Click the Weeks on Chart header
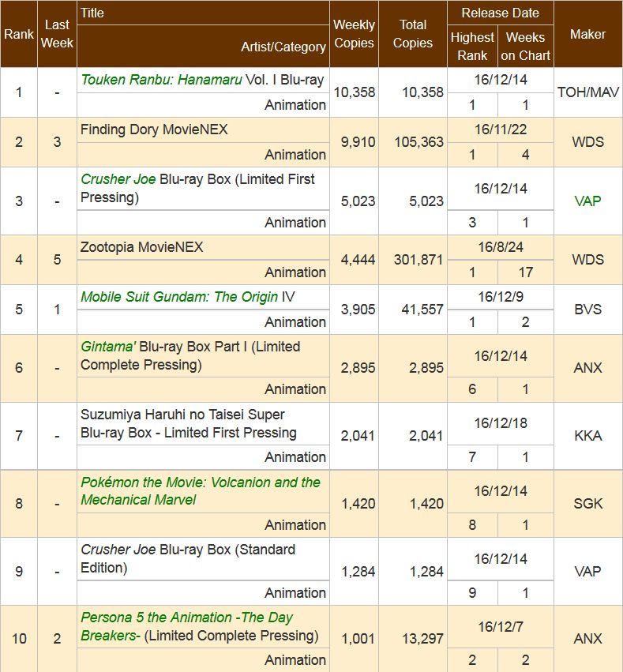 pos(525,47)
